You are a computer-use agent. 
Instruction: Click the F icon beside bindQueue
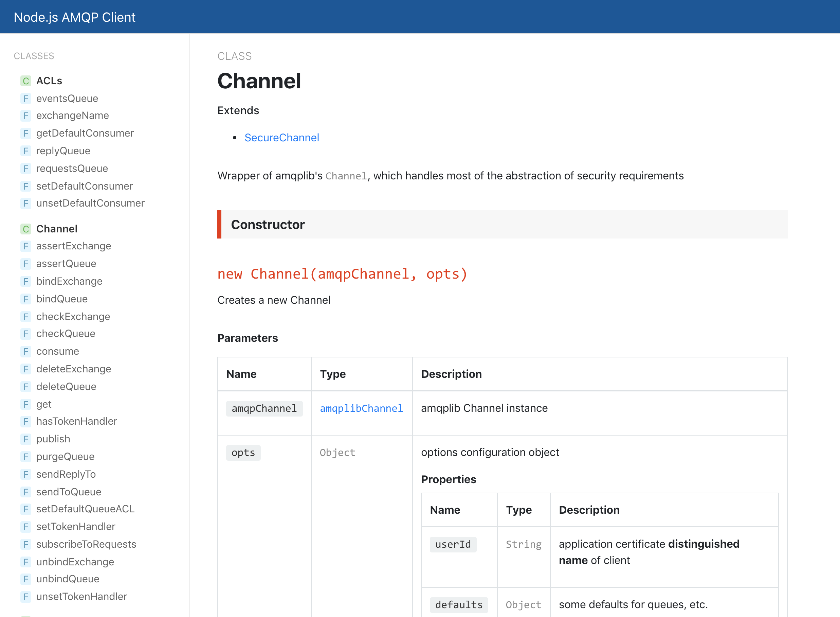[26, 299]
